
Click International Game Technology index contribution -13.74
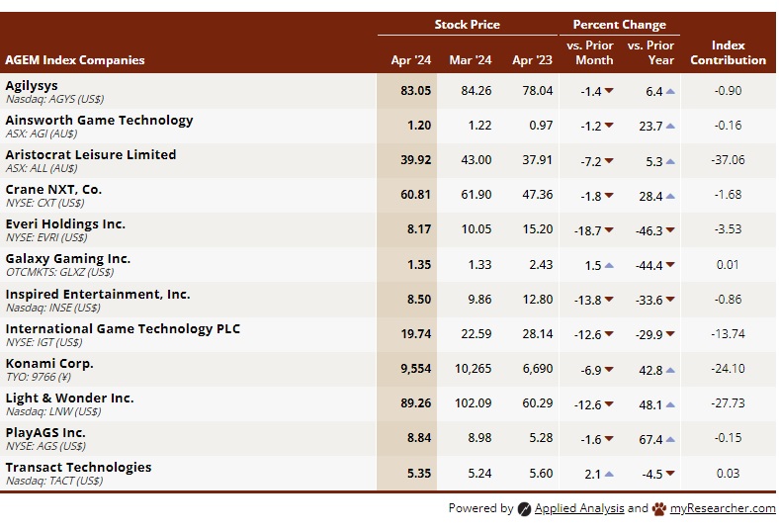click(x=728, y=334)
